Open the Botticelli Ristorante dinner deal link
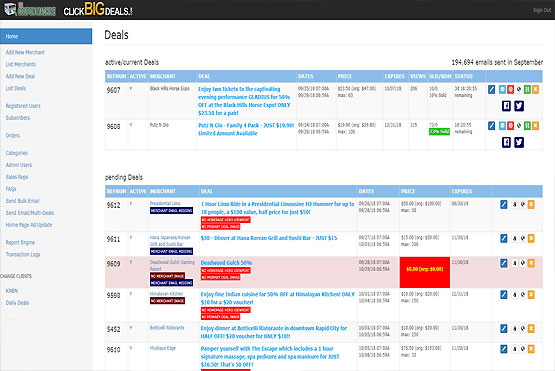The width and height of the screenshot is (555, 371). coord(274,332)
